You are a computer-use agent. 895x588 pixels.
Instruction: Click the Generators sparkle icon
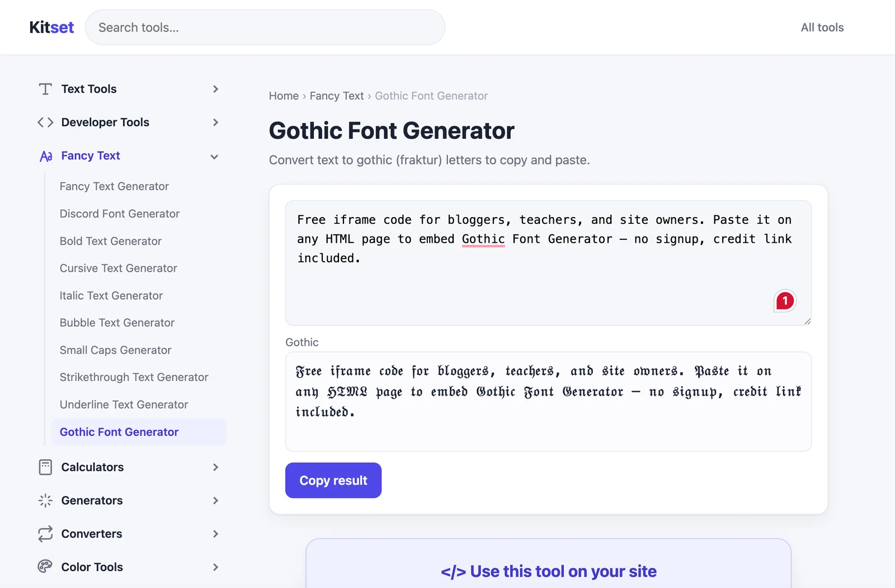[x=45, y=501]
